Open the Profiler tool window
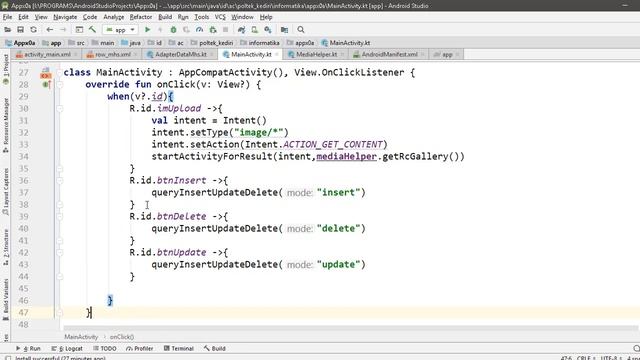 click(140, 349)
